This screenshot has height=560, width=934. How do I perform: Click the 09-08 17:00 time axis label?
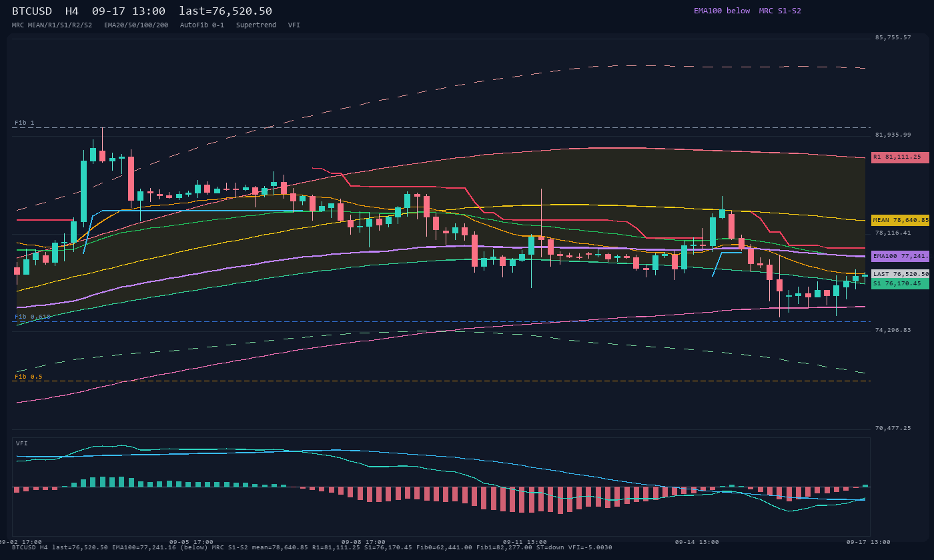coord(364,542)
